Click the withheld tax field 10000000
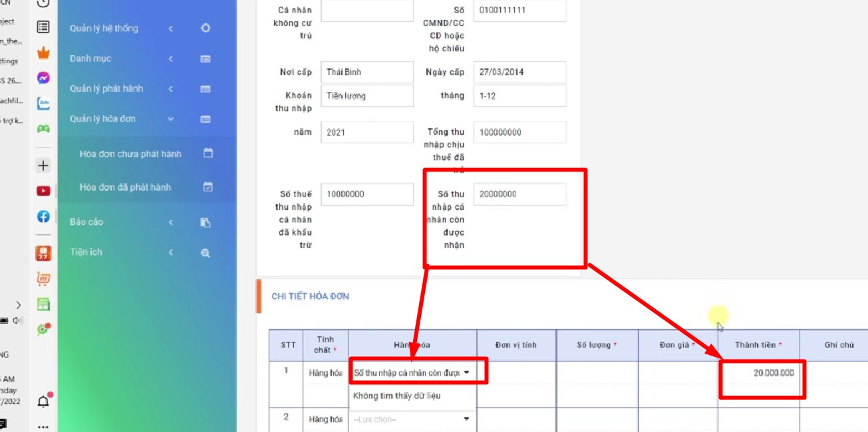The height and width of the screenshot is (432, 868). tap(367, 194)
